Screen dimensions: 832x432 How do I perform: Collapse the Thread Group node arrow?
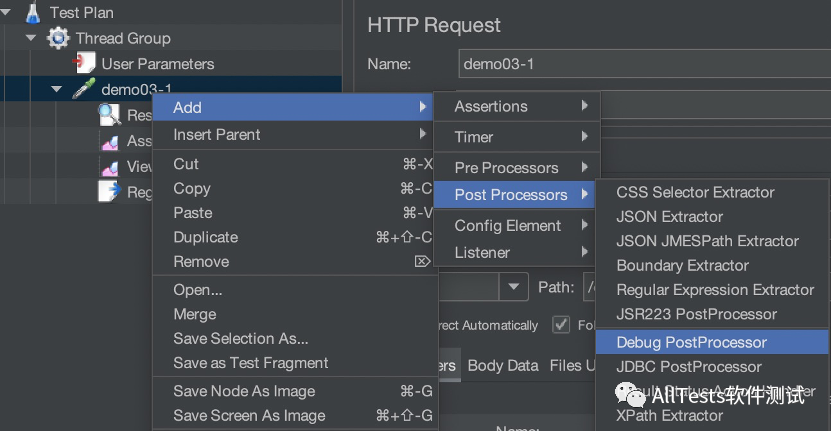point(32,38)
